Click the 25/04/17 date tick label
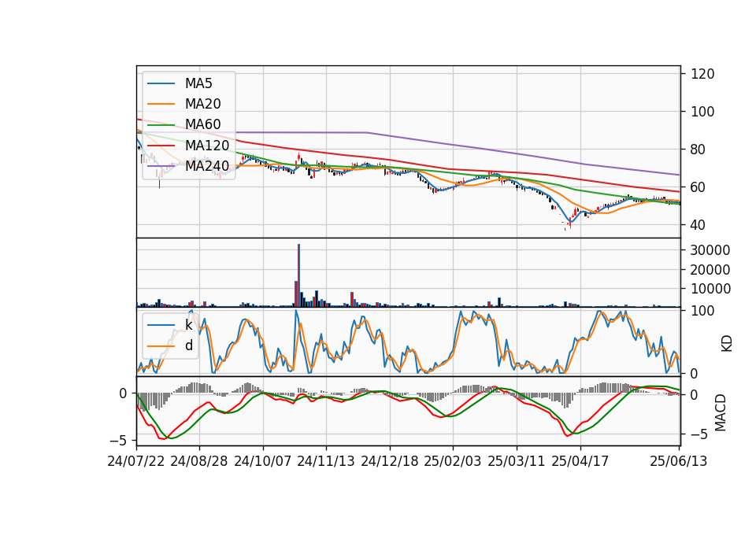756x543 pixels. [580, 461]
